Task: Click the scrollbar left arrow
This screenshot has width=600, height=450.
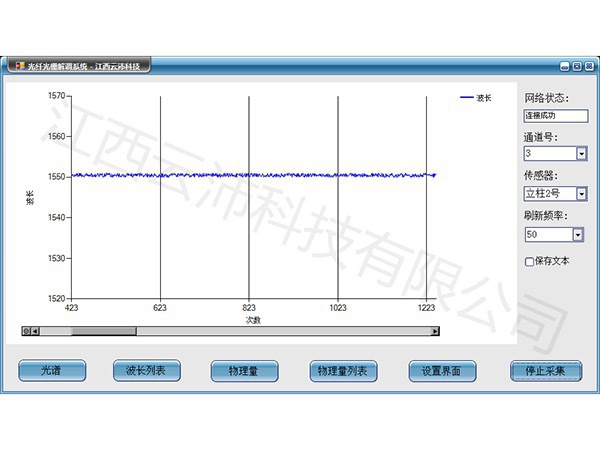Action: [35, 331]
